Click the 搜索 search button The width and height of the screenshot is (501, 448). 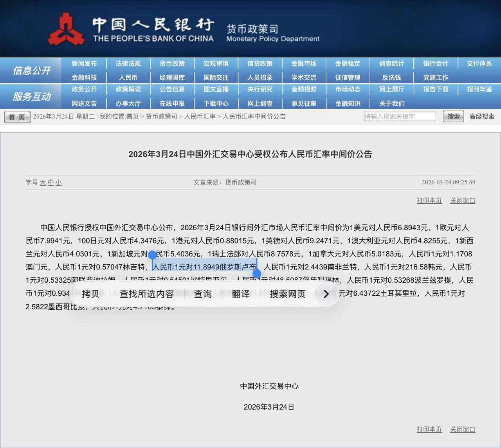[x=453, y=116]
